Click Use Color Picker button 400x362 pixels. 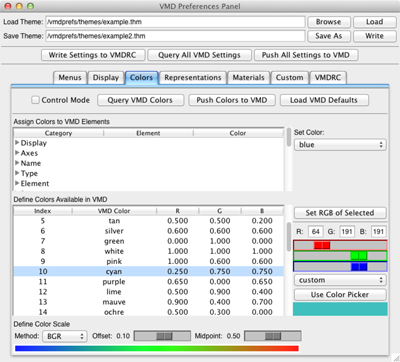click(x=340, y=295)
